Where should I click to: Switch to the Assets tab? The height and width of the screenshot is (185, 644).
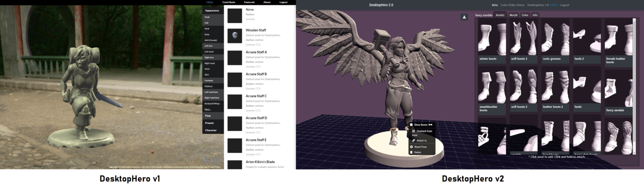pos(500,15)
